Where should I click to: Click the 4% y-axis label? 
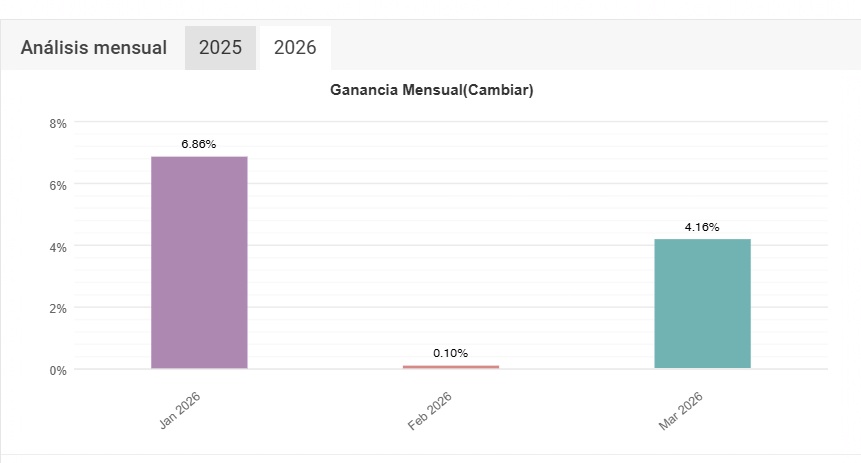click(57, 247)
